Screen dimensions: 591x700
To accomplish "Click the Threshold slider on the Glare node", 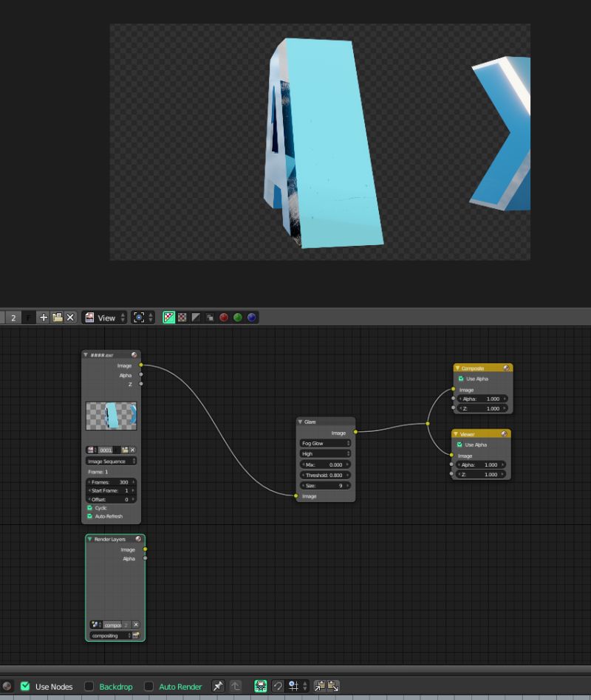I will point(325,475).
